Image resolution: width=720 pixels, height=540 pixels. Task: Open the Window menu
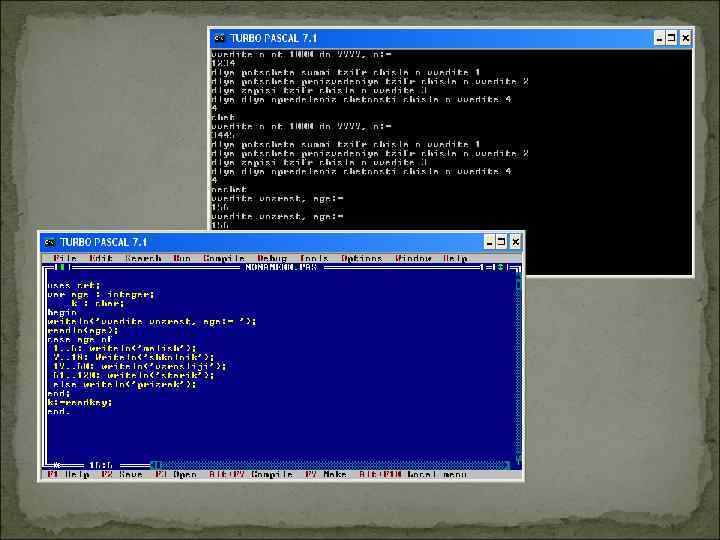click(x=413, y=258)
